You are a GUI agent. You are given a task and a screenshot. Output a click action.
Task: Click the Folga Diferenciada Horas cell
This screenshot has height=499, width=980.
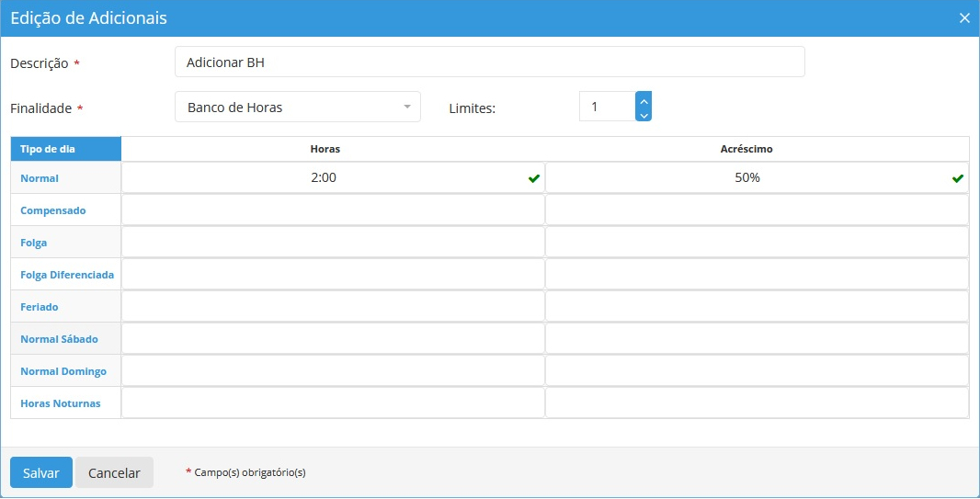333,275
